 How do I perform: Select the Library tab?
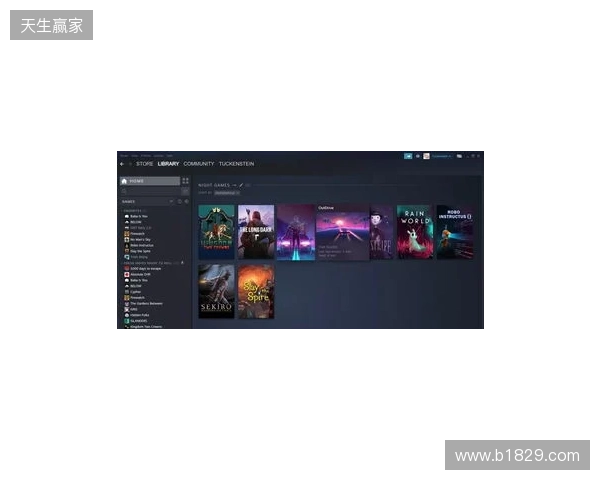[168, 163]
